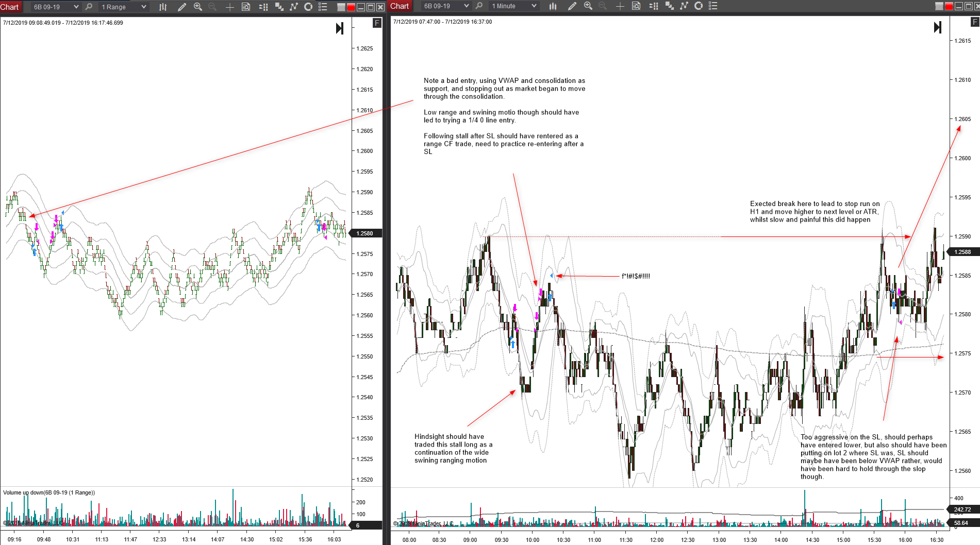Jump to latest bar in left chart
Viewport: 980px width, 545px height.
tap(340, 28)
